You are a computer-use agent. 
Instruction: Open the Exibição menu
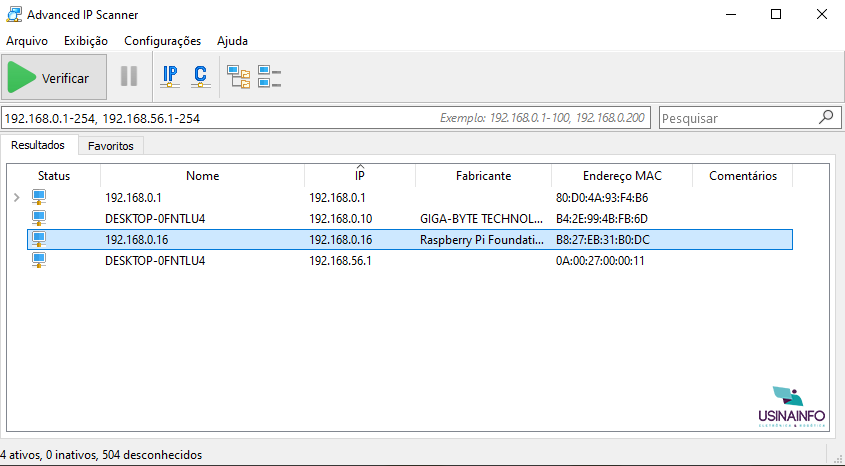coord(86,41)
